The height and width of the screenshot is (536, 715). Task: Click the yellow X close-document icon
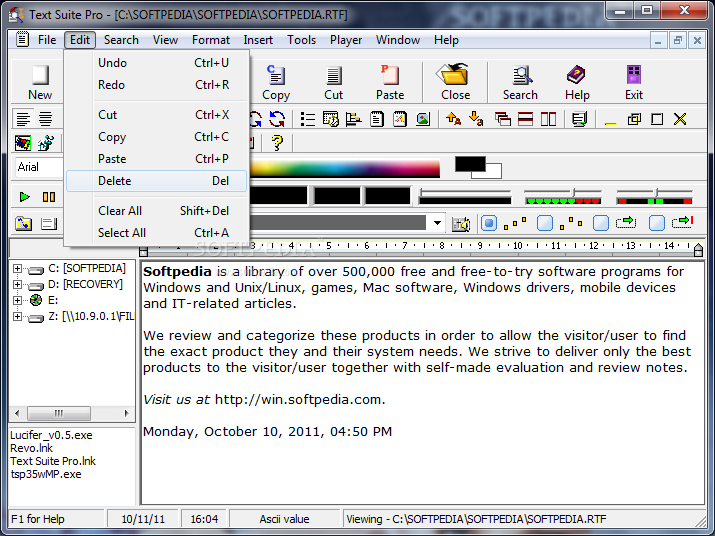pos(680,119)
